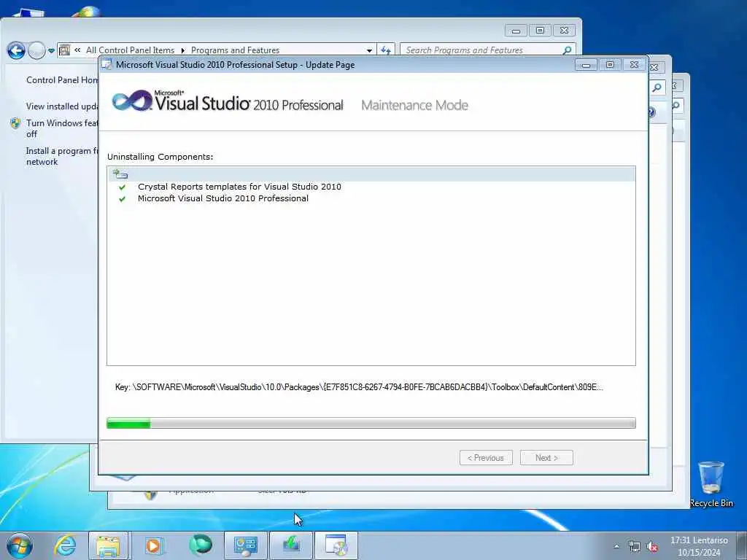Click the muted volume tray icon
The image size is (747, 560).
coord(652,547)
